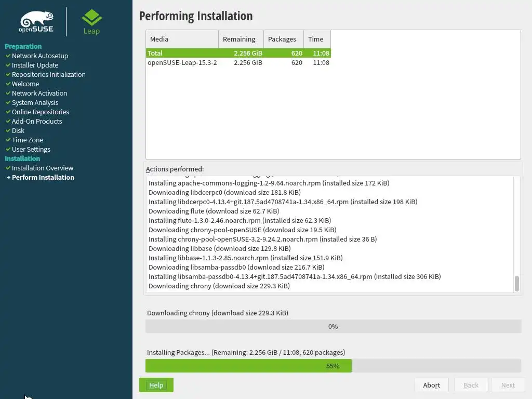Click Repositories Initialization step label
Viewport: 532px width, 399px height.
click(48, 74)
